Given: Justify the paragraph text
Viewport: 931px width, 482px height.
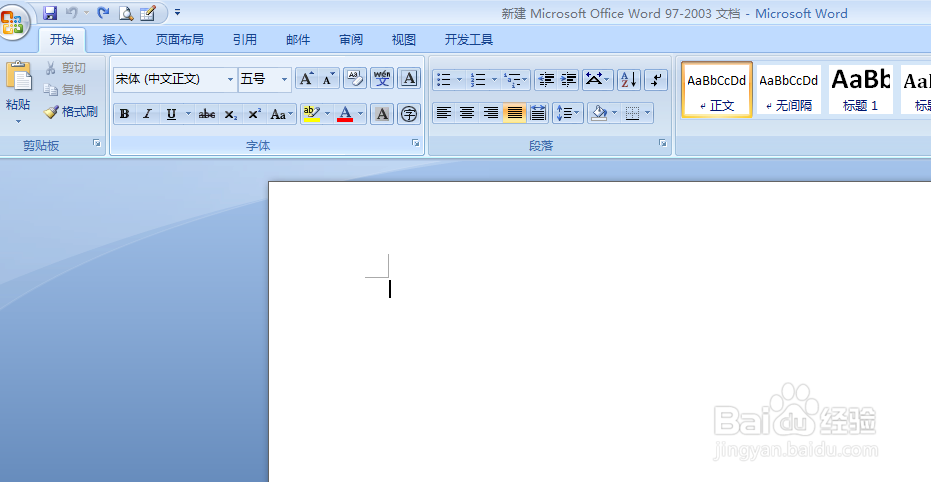Looking at the screenshot, I should [514, 113].
